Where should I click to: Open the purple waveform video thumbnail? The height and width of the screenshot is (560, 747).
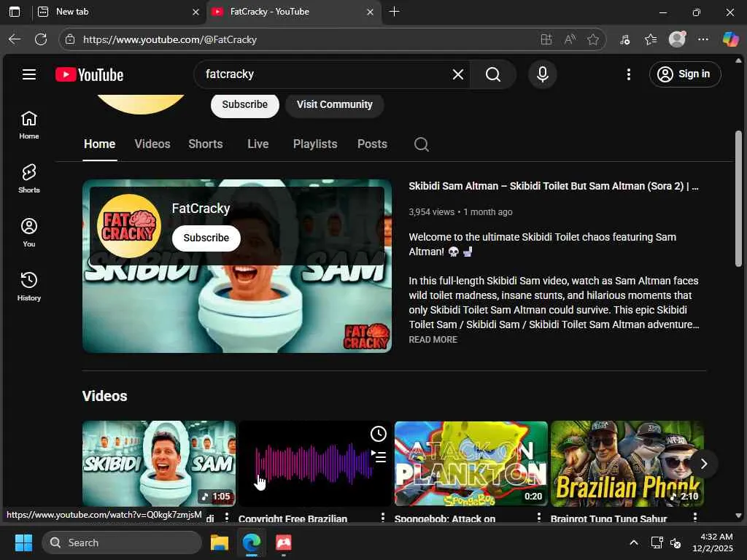point(314,463)
